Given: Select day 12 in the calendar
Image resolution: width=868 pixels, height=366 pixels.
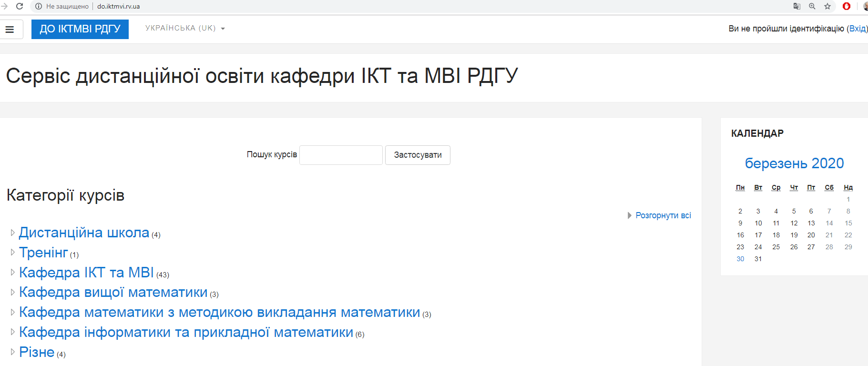Looking at the screenshot, I should (794, 223).
